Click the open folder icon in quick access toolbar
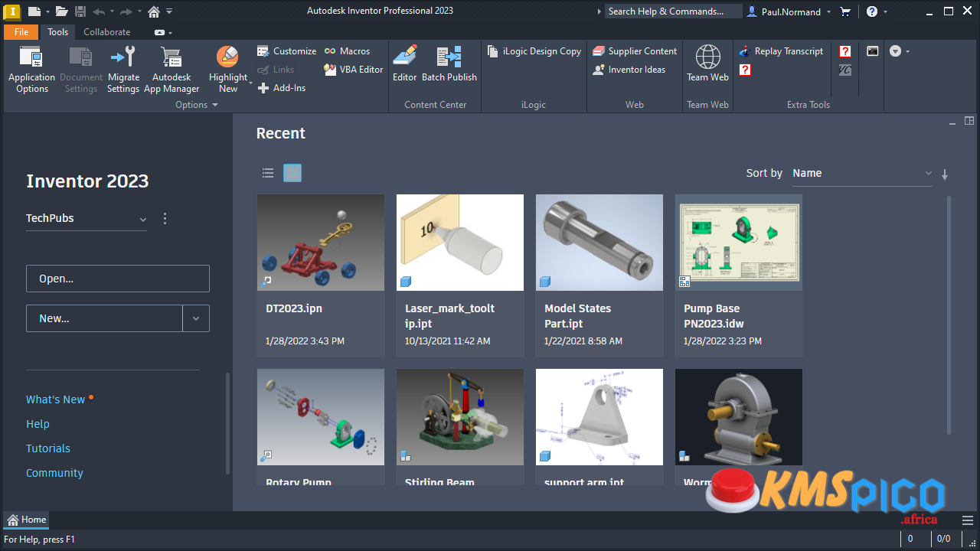 pos(62,11)
